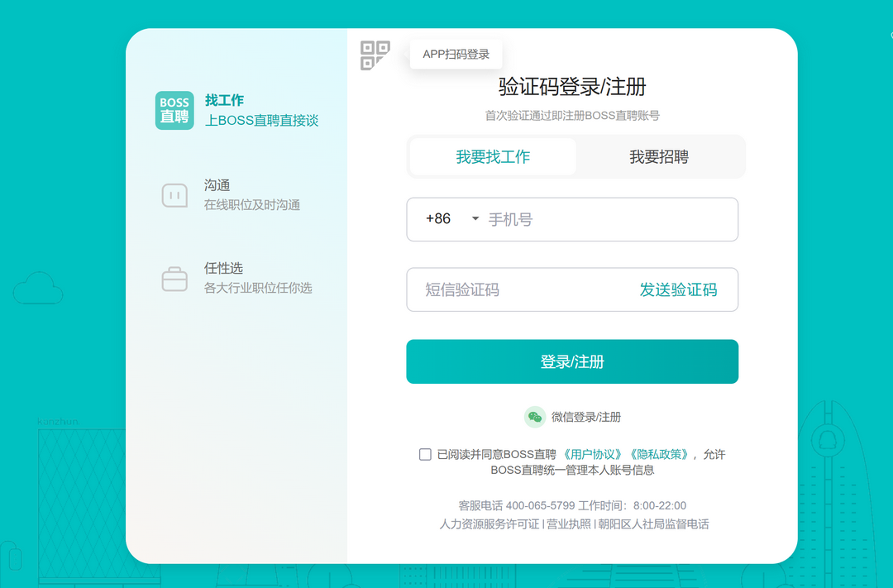Click the 任性选 heading text

coord(223,268)
